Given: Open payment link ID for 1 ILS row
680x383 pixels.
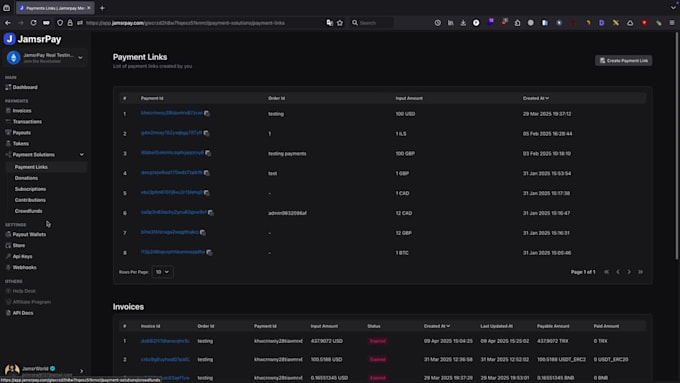Looking at the screenshot, I should pos(171,133).
